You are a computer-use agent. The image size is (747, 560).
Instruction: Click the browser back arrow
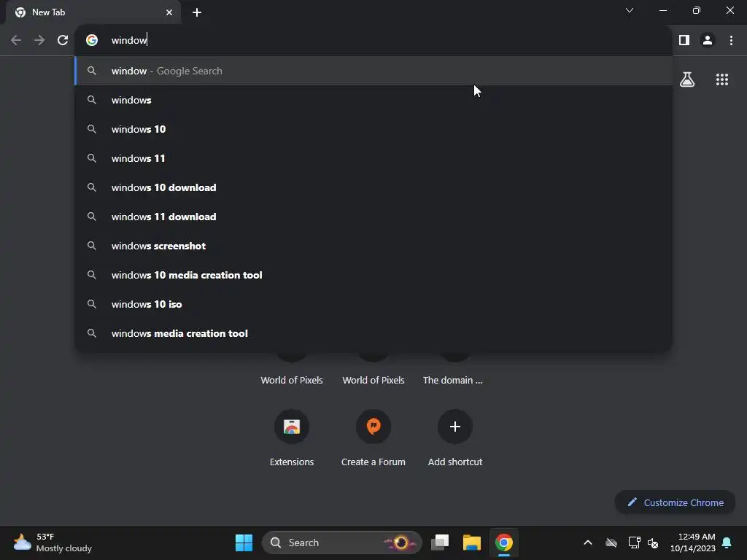coord(16,41)
